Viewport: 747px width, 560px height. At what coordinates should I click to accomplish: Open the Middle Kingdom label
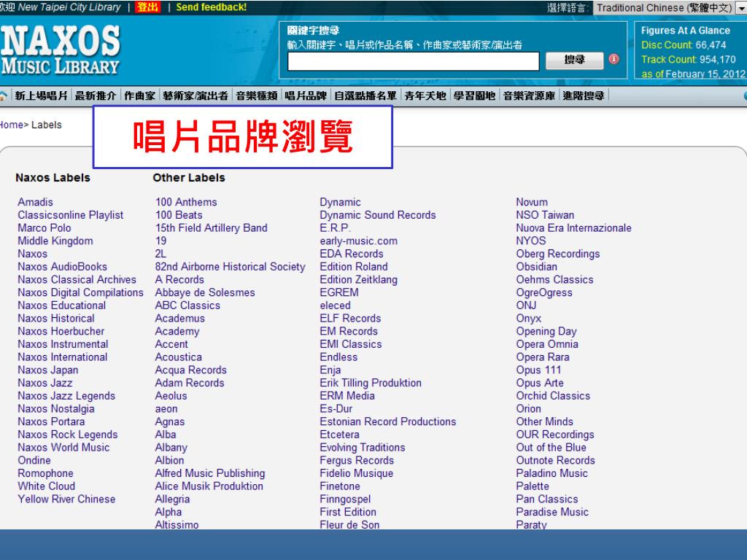point(55,241)
